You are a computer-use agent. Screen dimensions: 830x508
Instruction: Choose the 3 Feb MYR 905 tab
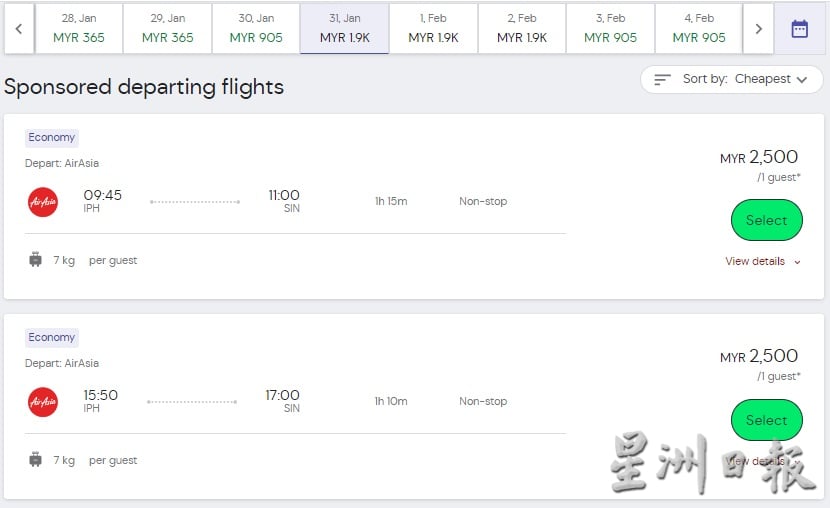[610, 29]
